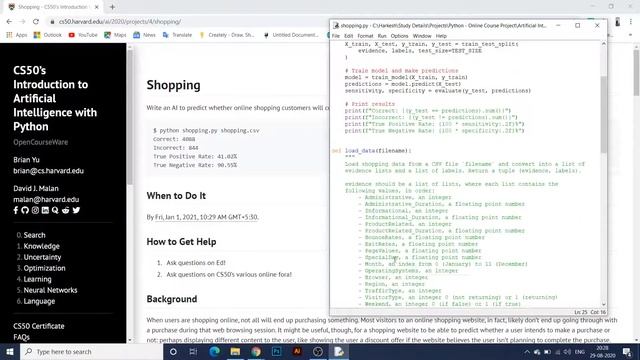Open Task View on the taskbar

193,351
